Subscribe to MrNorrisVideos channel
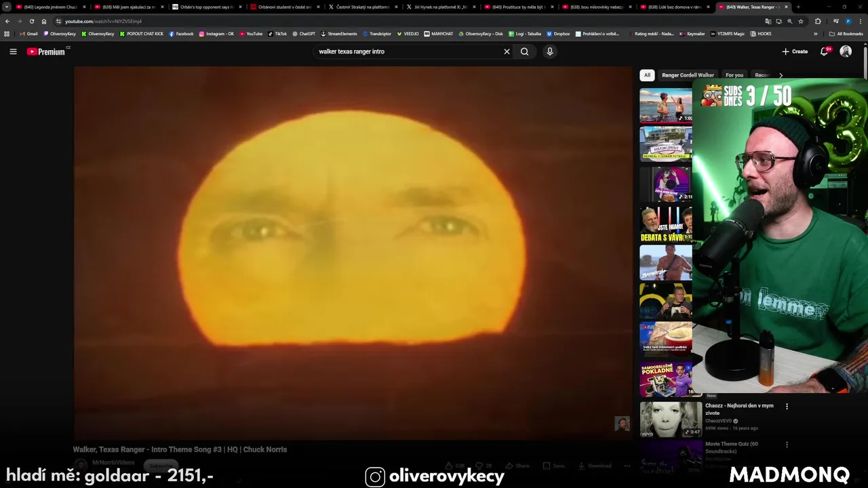The image size is (868, 488). click(x=161, y=466)
